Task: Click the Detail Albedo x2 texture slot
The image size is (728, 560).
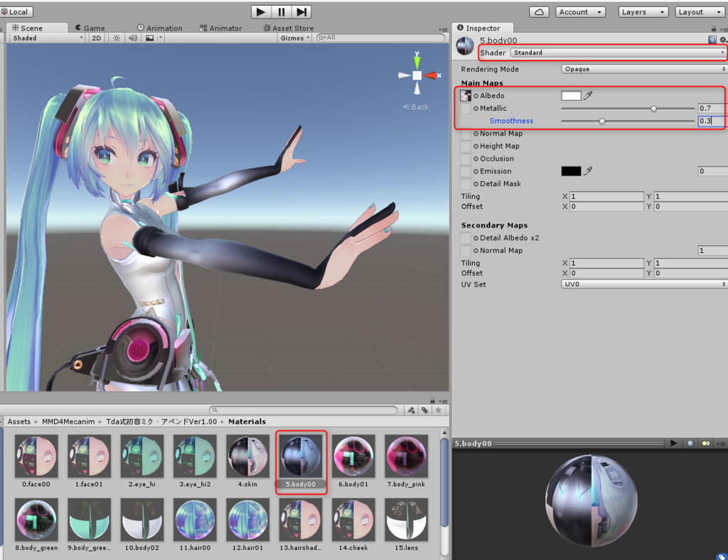Action: (465, 238)
